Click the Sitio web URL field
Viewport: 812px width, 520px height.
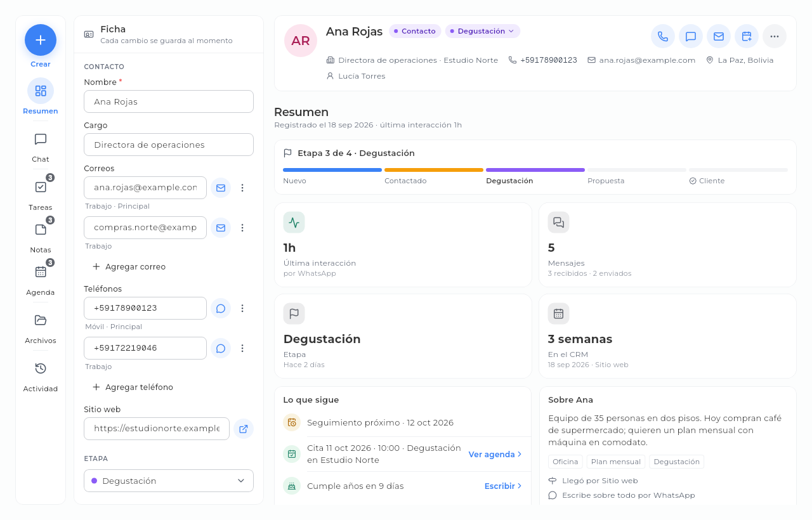pos(157,429)
